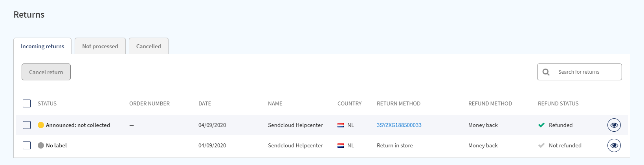Click NL flag in first return row
The height and width of the screenshot is (165, 644).
[x=341, y=125]
